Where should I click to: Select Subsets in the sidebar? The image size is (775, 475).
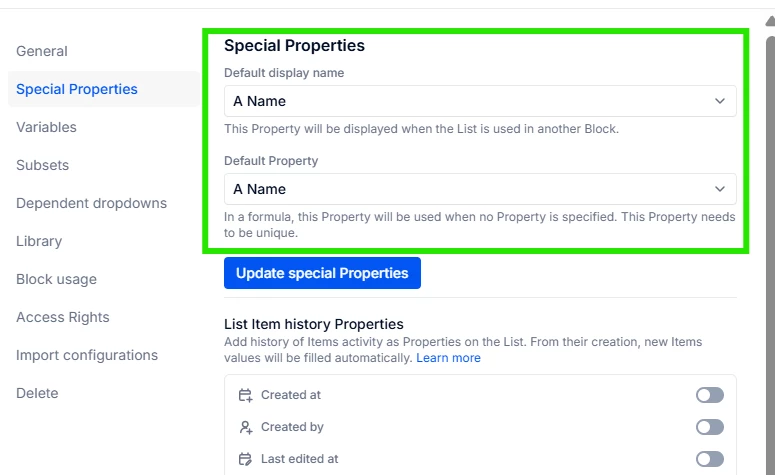pos(42,165)
